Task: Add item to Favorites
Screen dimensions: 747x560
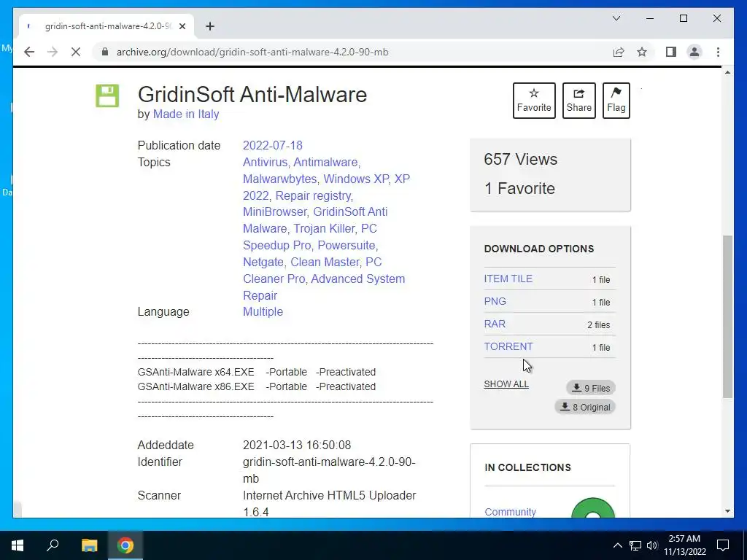Action: click(534, 101)
